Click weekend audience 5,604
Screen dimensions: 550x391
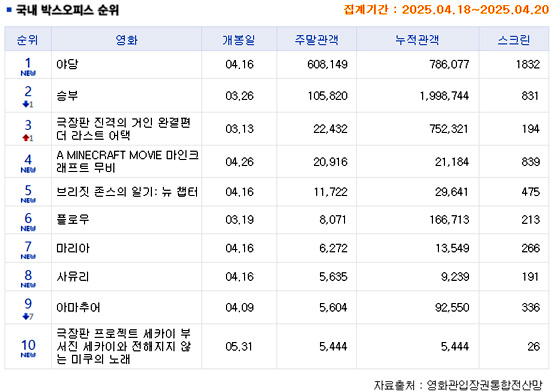click(x=333, y=308)
